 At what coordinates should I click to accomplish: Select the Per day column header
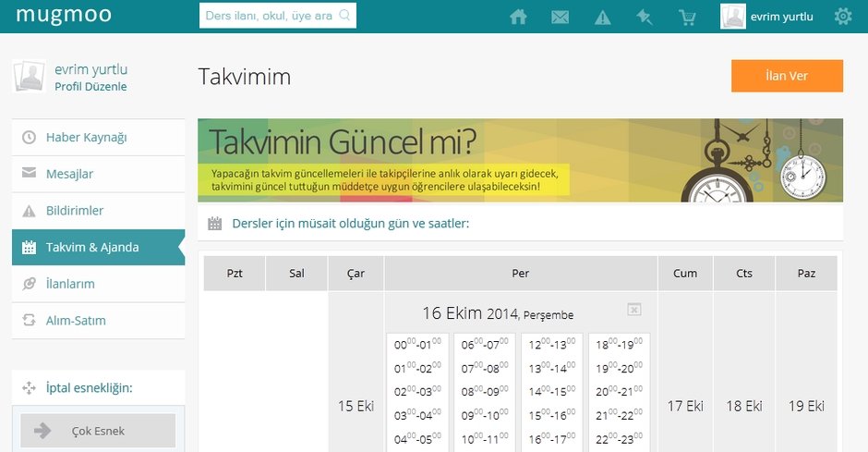pyautogui.click(x=521, y=273)
